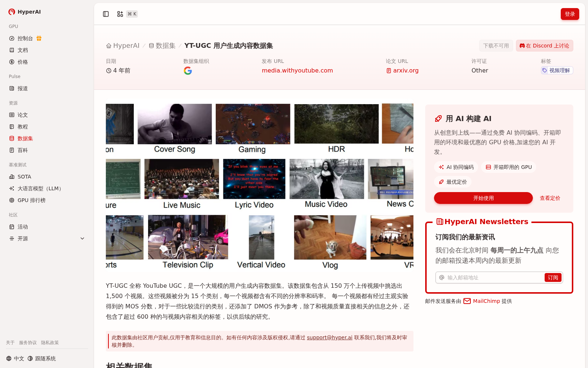Open the arxiv.org paper link
588x368 pixels.
(x=402, y=70)
